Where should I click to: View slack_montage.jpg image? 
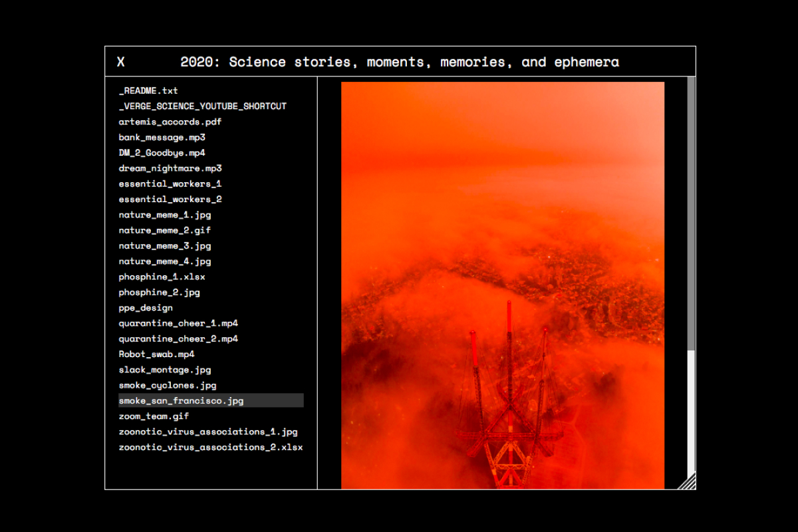click(x=164, y=370)
